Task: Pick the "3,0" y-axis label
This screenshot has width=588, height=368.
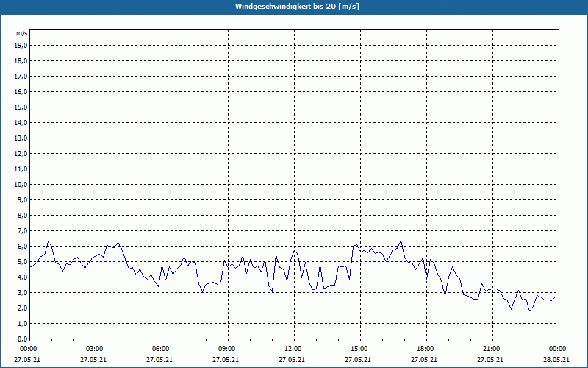Action: [x=22, y=292]
